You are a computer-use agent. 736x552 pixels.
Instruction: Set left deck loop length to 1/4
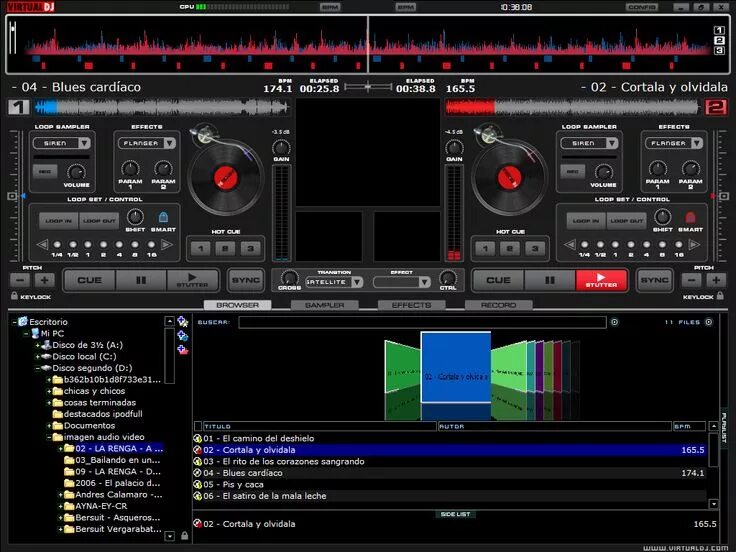coord(57,245)
